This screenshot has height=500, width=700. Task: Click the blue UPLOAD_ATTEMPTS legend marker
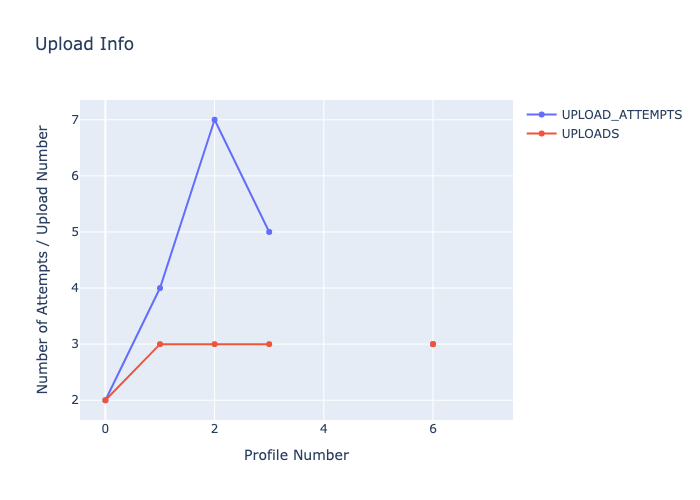pyautogui.click(x=541, y=115)
